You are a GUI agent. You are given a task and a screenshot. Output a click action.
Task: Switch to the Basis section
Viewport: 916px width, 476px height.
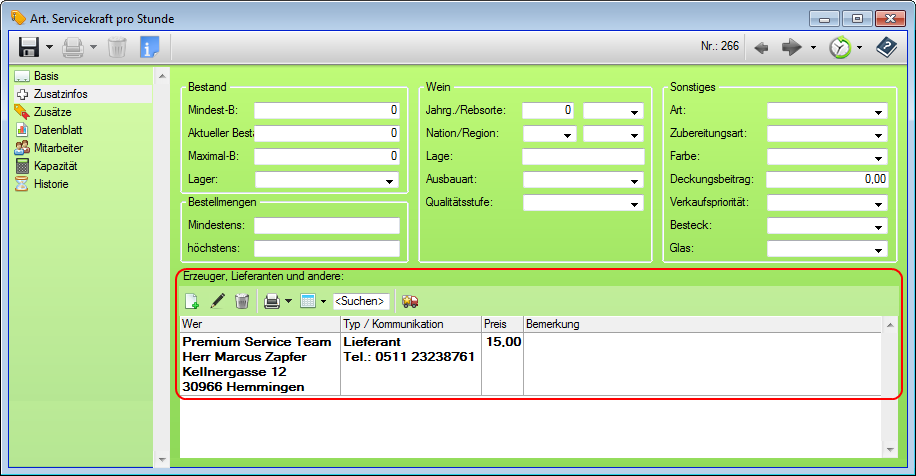click(47, 76)
